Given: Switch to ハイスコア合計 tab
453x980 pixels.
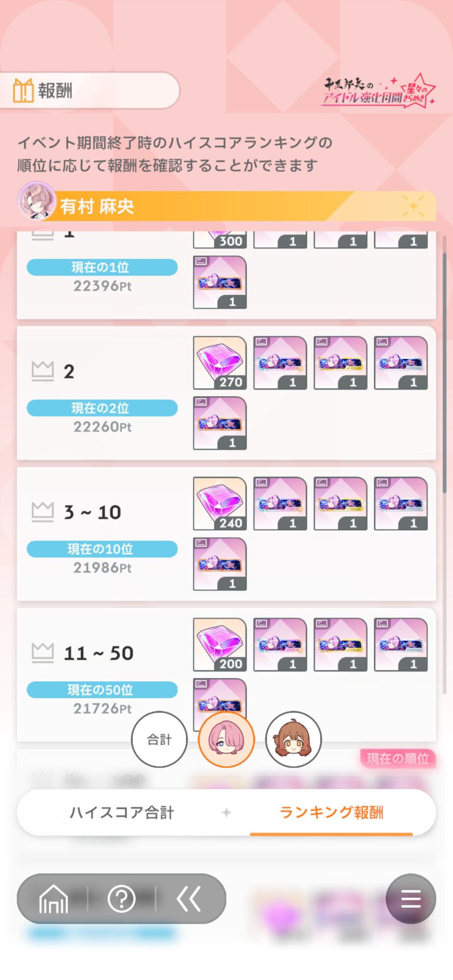Looking at the screenshot, I should tap(122, 812).
